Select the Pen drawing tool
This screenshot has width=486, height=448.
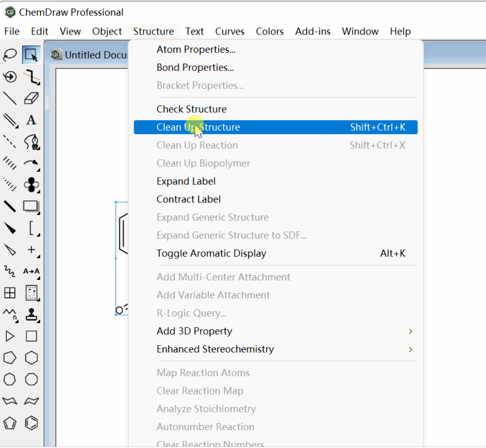[x=31, y=141]
